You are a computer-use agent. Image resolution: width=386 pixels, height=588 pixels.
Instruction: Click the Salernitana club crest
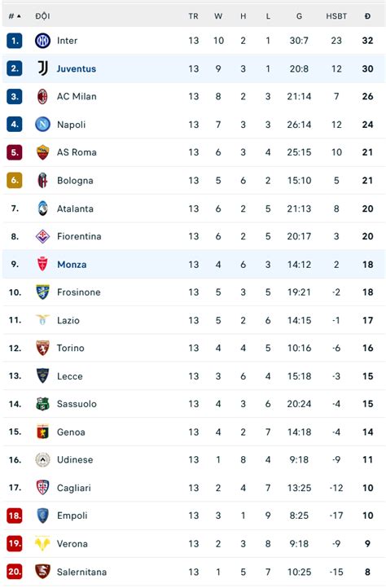(43, 572)
